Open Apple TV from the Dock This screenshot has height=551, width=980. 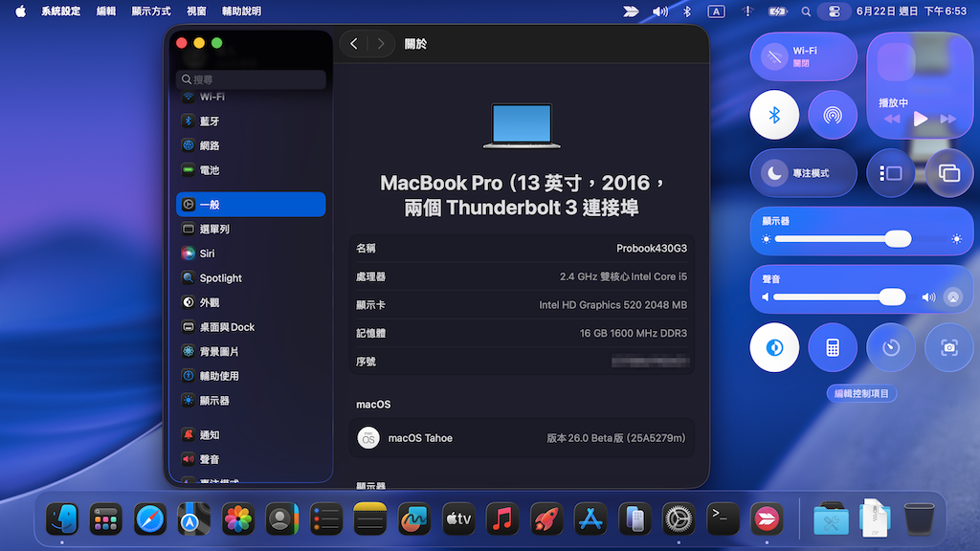coord(458,519)
